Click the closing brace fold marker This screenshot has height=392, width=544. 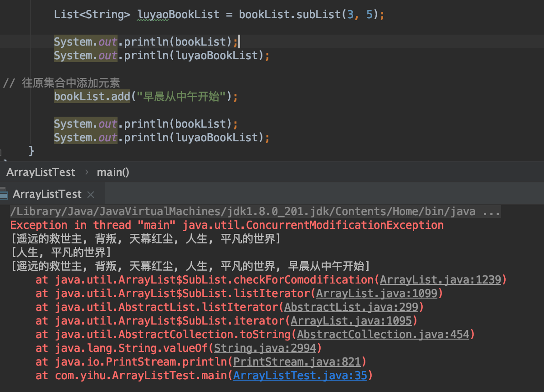click(1, 152)
